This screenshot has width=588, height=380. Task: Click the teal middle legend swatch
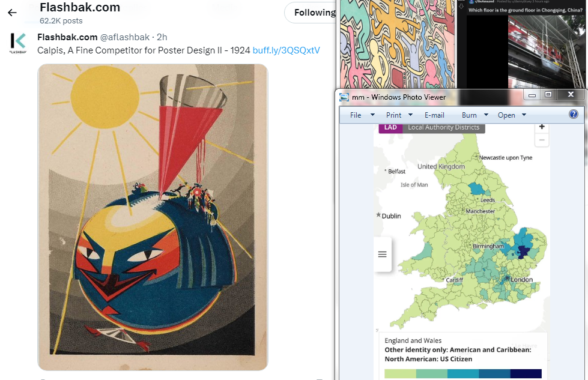click(x=463, y=373)
